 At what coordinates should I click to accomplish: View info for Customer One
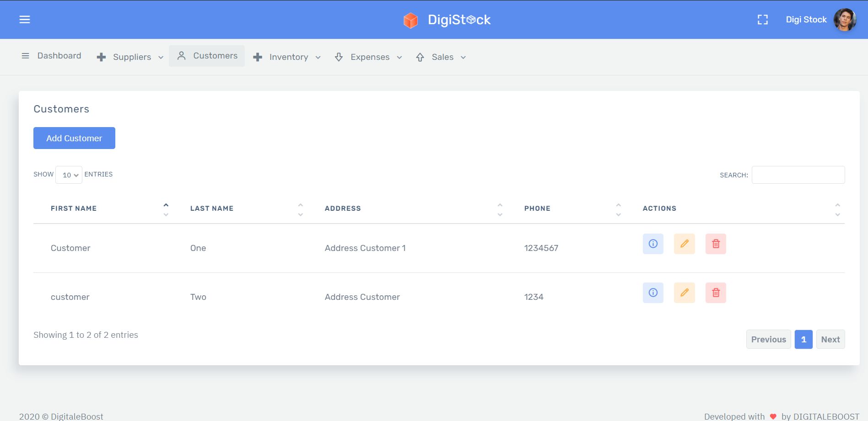[x=653, y=244]
